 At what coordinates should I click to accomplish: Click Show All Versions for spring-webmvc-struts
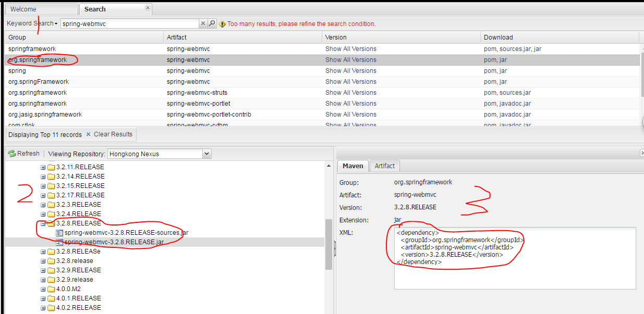click(350, 93)
